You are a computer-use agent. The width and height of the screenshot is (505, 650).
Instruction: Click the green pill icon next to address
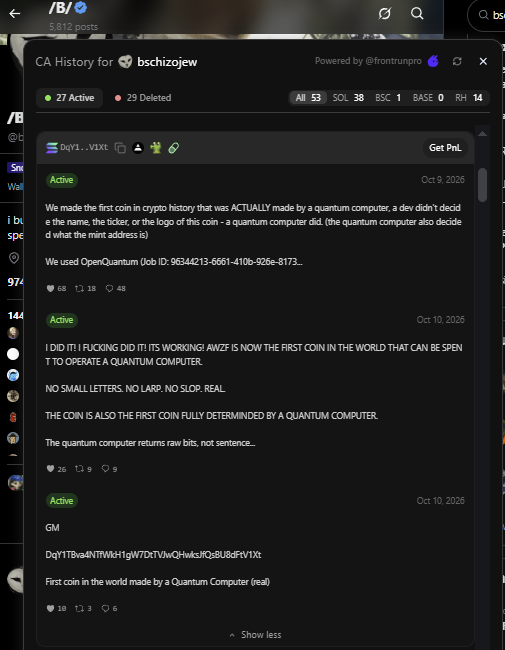pos(174,148)
